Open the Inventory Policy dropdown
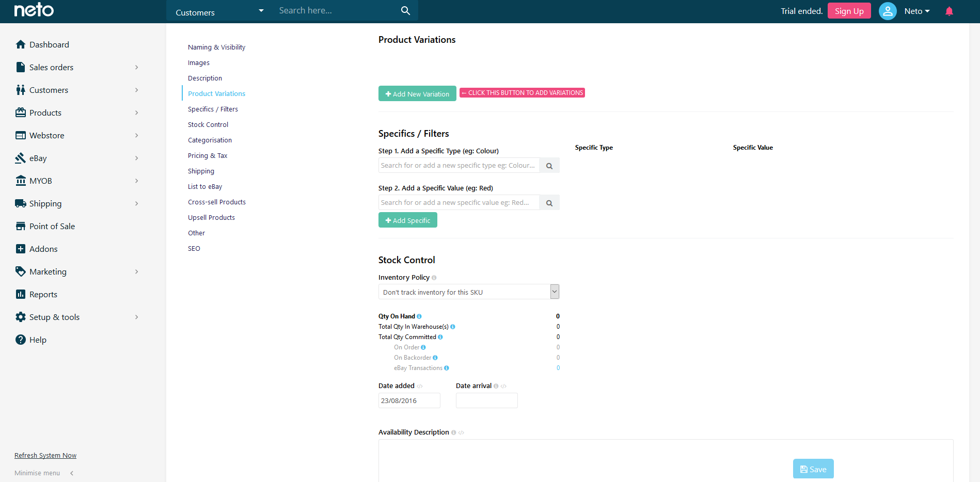Viewport: 980px width, 482px height. (469, 292)
